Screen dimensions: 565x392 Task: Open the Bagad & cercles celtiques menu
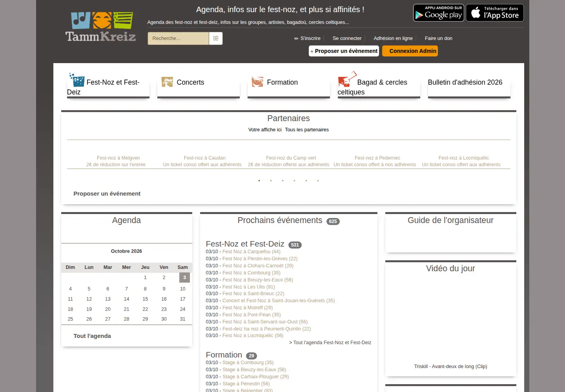(379, 87)
